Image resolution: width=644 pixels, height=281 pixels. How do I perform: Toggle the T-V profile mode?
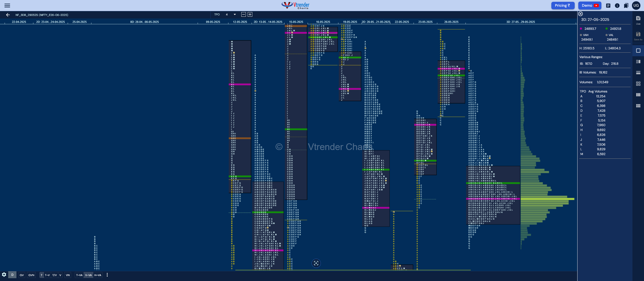coord(47,275)
